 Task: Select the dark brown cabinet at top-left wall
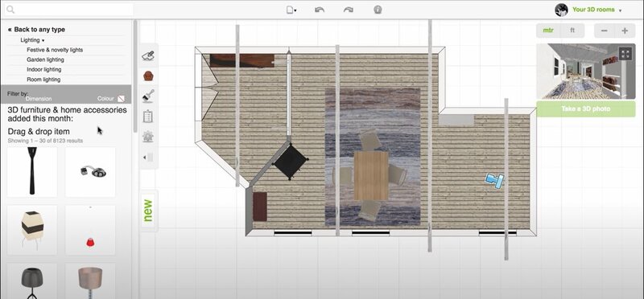pyautogui.click(x=242, y=60)
